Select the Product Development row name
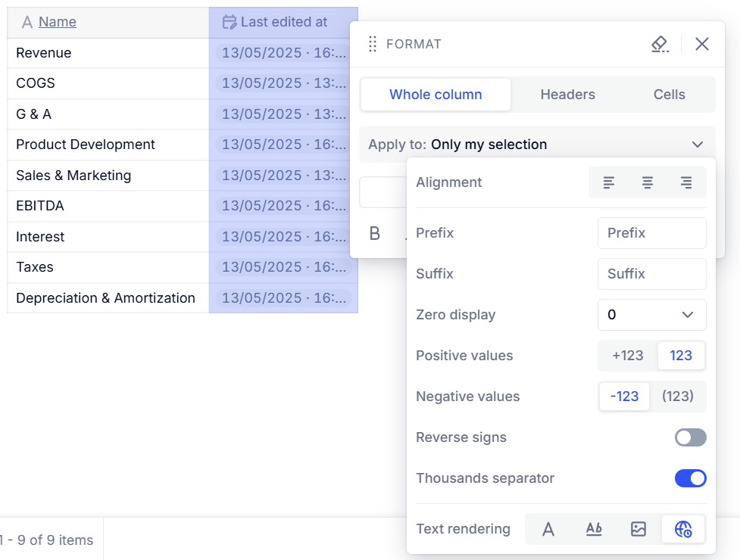740x560 pixels. (x=86, y=145)
